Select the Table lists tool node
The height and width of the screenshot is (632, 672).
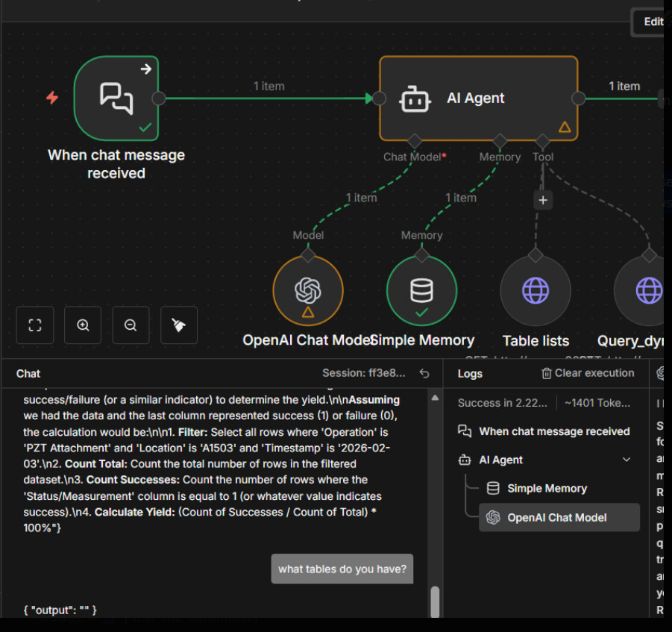[x=535, y=290]
